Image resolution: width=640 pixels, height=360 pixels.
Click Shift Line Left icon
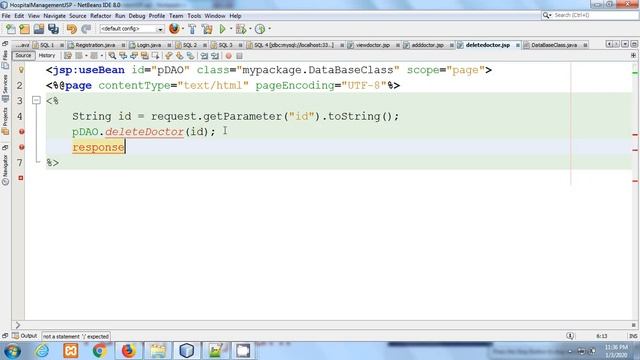tap(204, 56)
